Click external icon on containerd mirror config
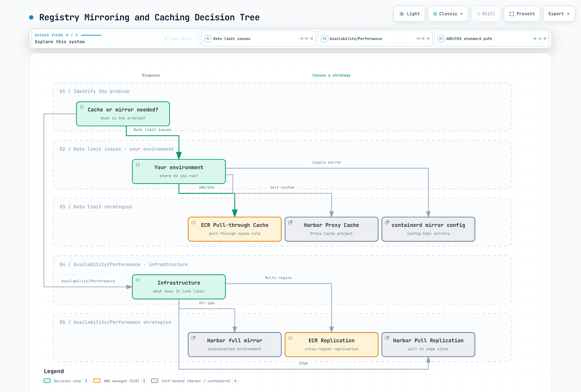The height and width of the screenshot is (392, 581). 387,222
